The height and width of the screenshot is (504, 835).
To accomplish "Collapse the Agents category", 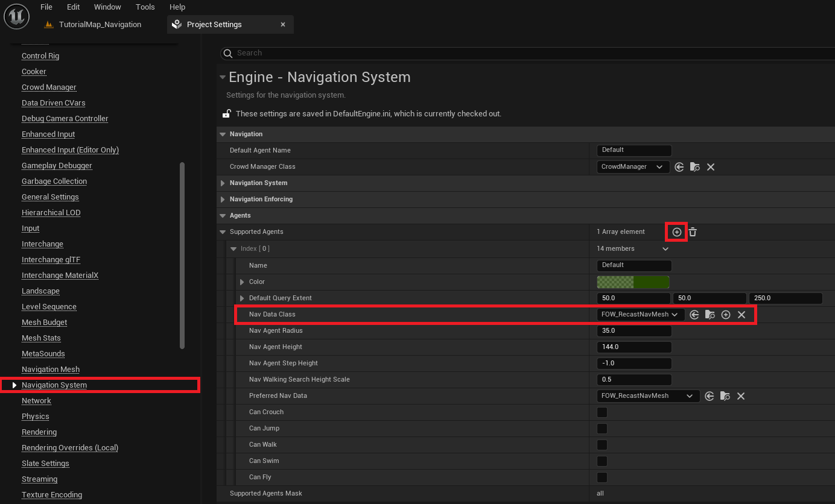I will point(223,216).
